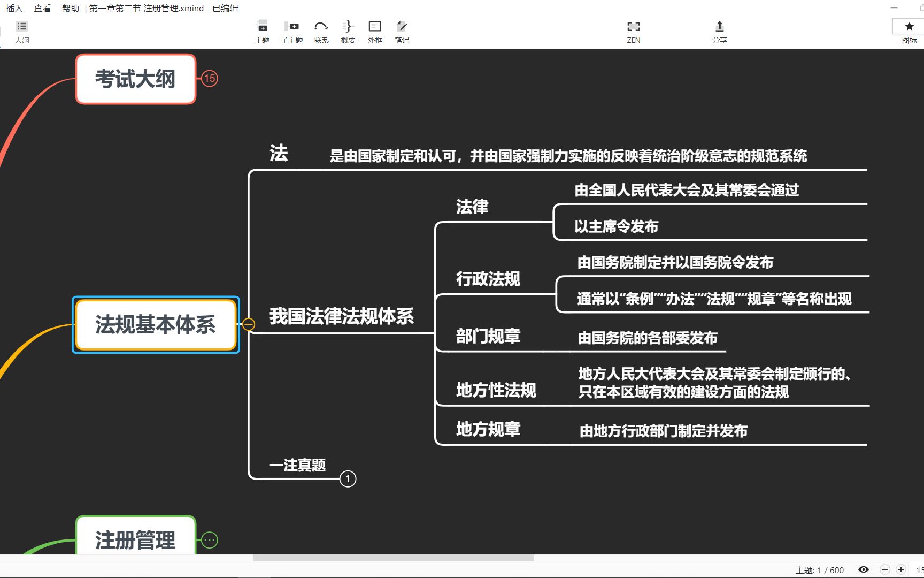Click the 分享 share icon
Screen dimensions: 924x578
720,32
